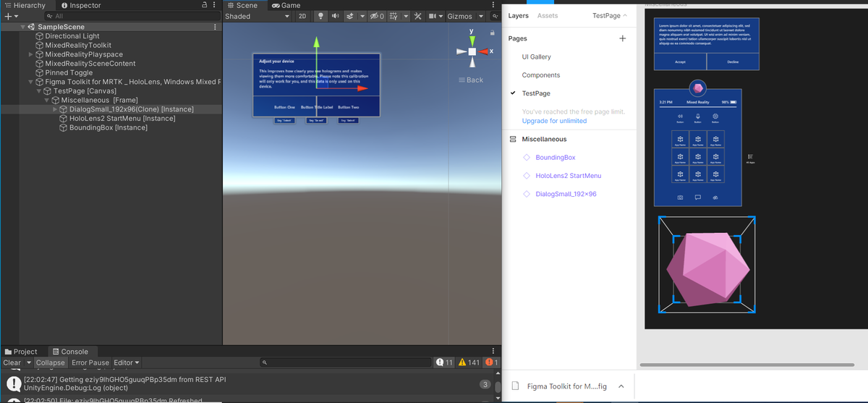
Task: Open Figma Layers tab
Action: tap(519, 15)
